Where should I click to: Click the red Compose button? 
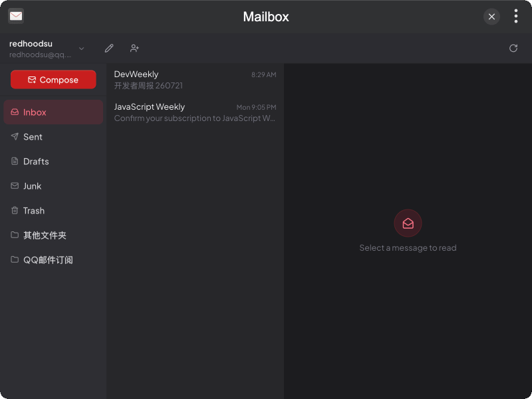click(x=53, y=79)
